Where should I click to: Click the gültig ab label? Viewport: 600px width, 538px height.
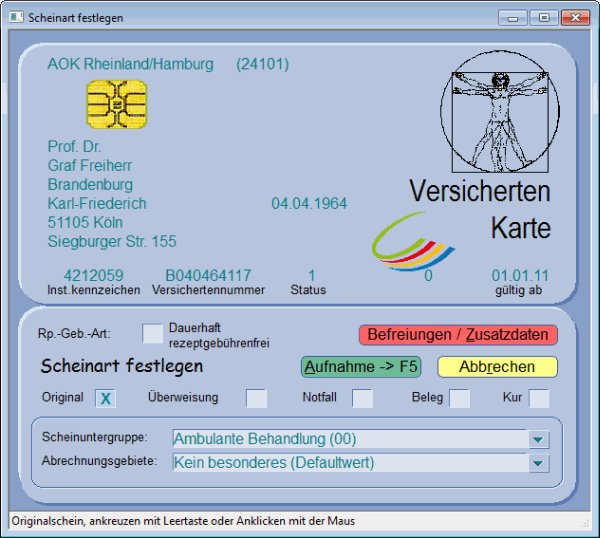pyautogui.click(x=518, y=290)
